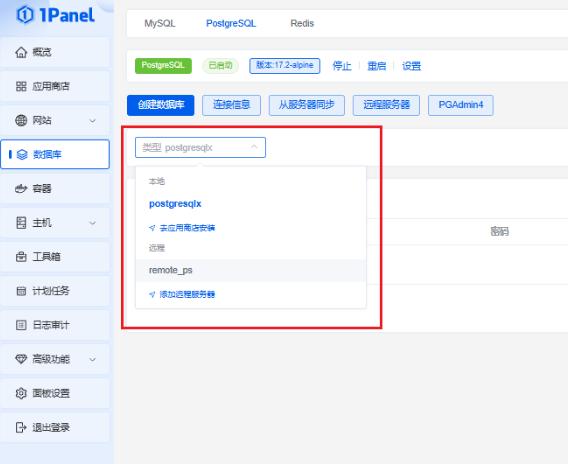568x464 pixels.
Task: Click the 去应用商店安装 link
Action: pyautogui.click(x=187, y=228)
